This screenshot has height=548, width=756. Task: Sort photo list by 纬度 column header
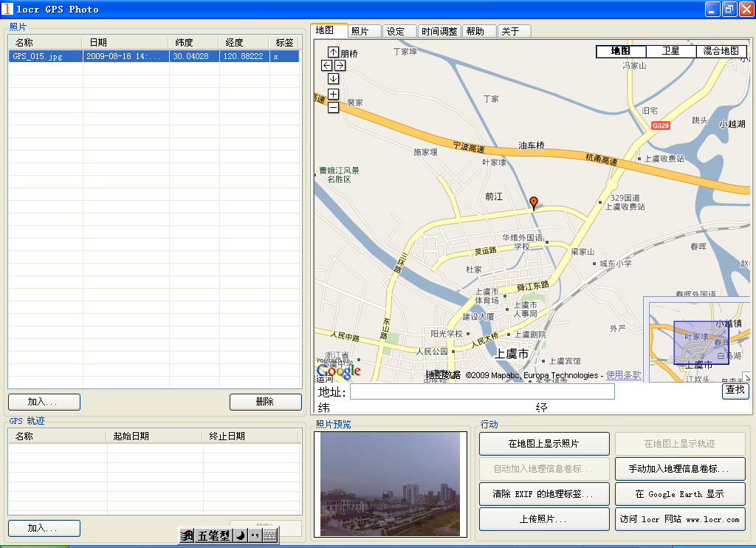click(194, 42)
